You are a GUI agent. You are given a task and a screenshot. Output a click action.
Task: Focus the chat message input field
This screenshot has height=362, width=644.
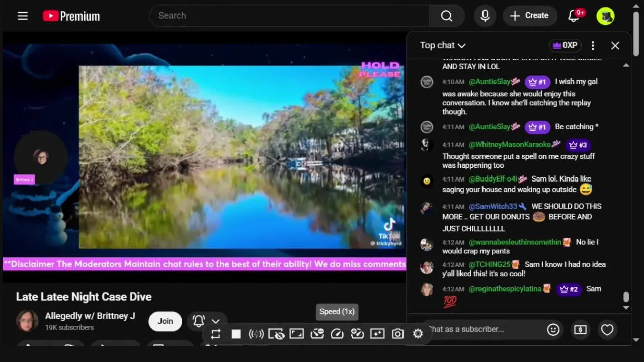pos(483,329)
